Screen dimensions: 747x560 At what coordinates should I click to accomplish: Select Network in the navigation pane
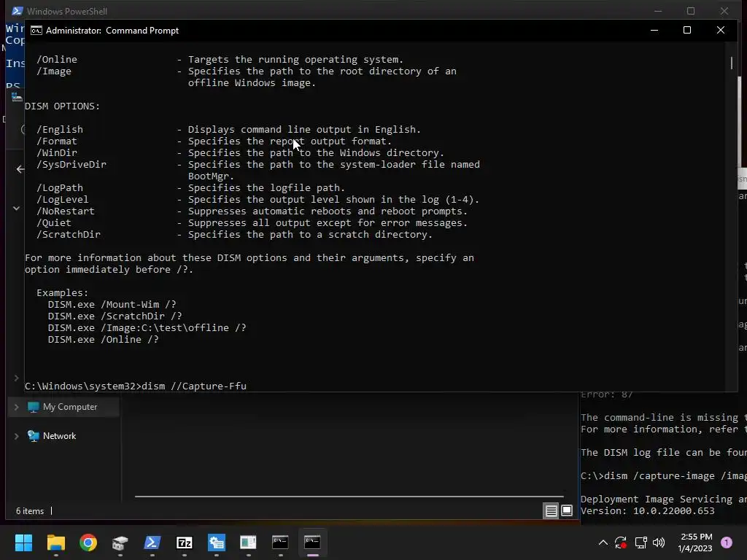tap(60, 436)
